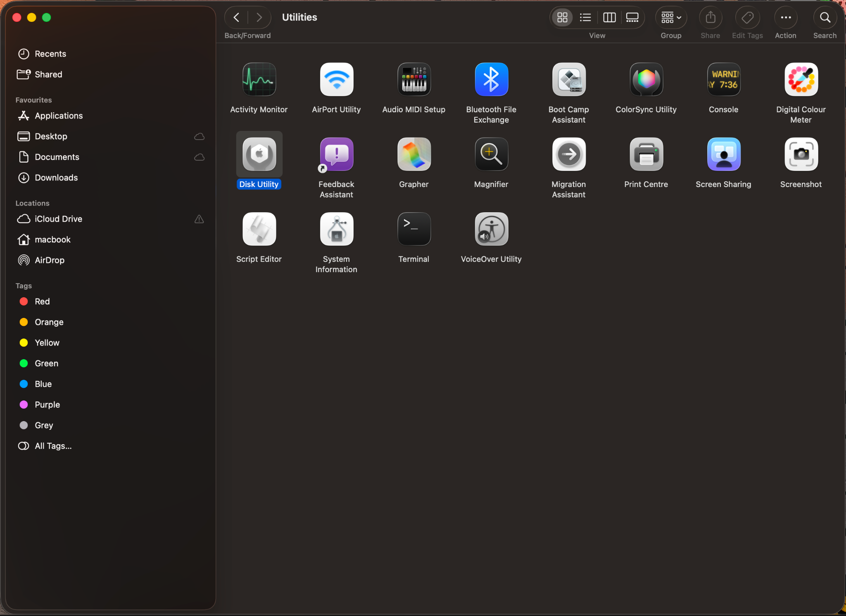Launch Migration Assistant
Viewport: 846px width, 616px height.
[568, 154]
